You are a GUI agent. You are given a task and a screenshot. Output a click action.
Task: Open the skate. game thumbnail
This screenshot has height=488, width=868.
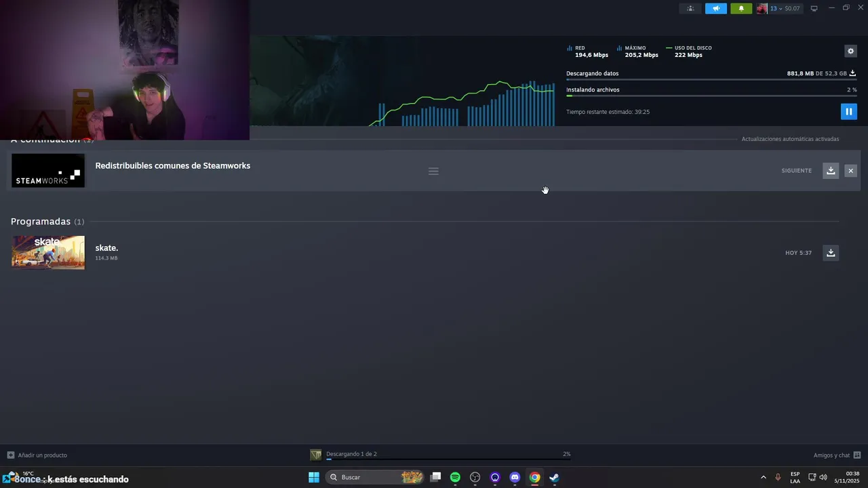click(x=48, y=252)
